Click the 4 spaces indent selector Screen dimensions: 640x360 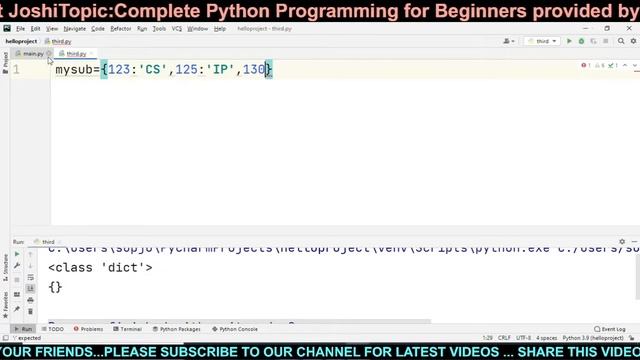tap(547, 338)
